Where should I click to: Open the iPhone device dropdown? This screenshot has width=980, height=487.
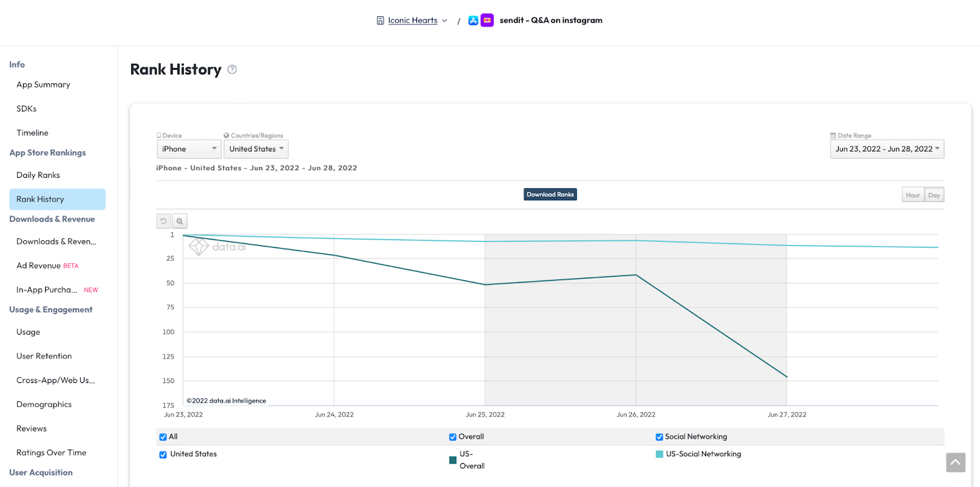coord(189,149)
